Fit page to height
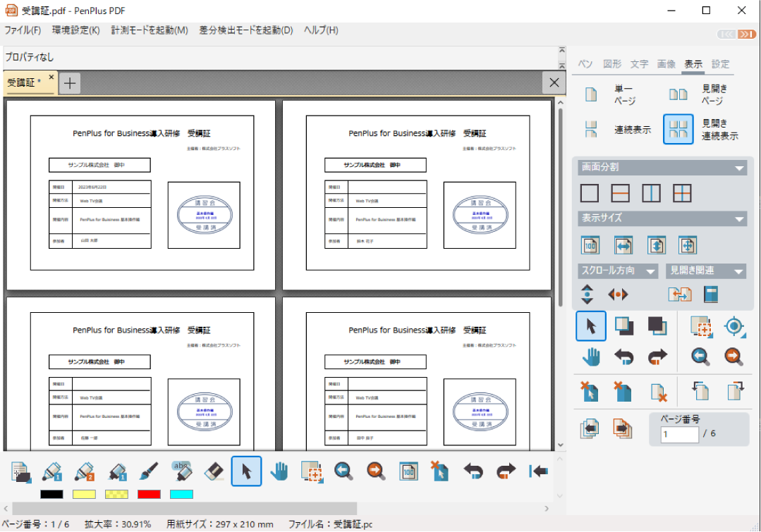The height and width of the screenshot is (532, 761). [656, 245]
